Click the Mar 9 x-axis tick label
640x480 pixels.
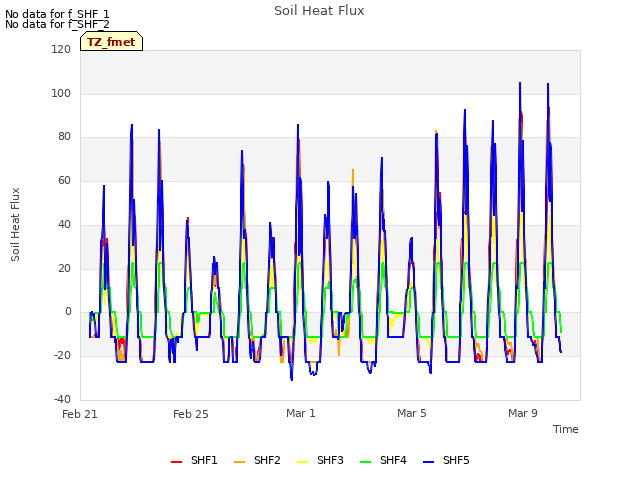coord(523,413)
